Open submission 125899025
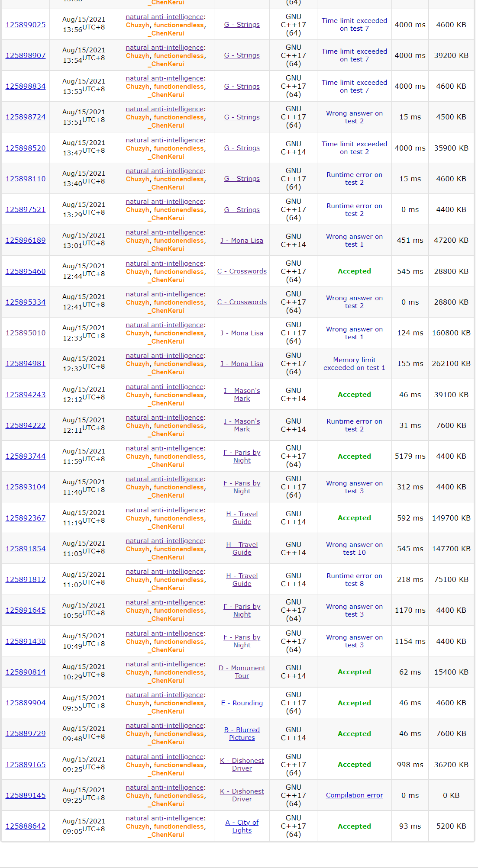The height and width of the screenshot is (868, 478). coord(26,25)
